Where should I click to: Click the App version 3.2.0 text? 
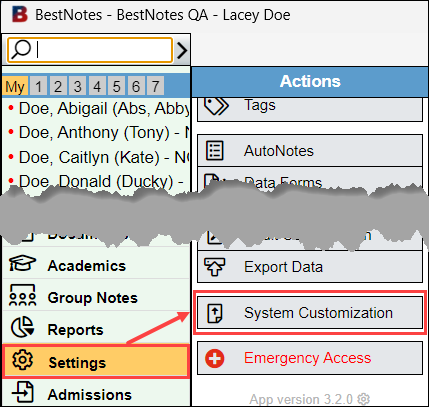301,399
